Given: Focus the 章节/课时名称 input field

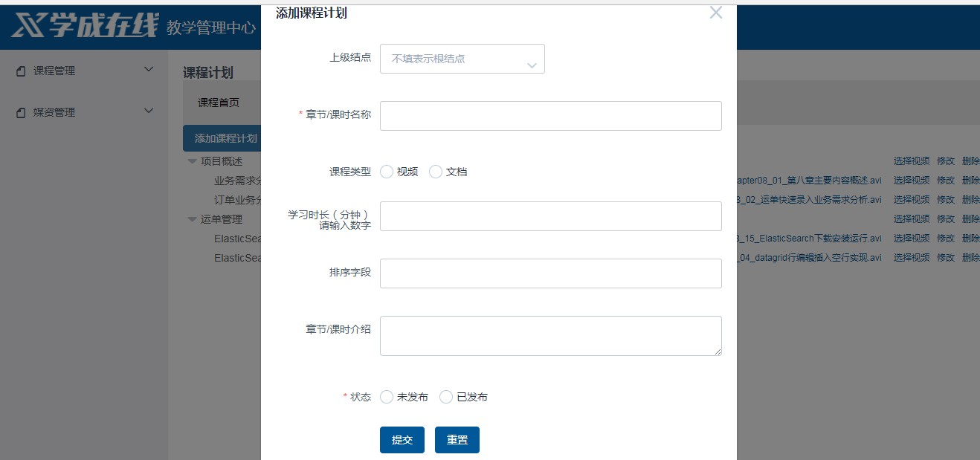Looking at the screenshot, I should pos(550,116).
